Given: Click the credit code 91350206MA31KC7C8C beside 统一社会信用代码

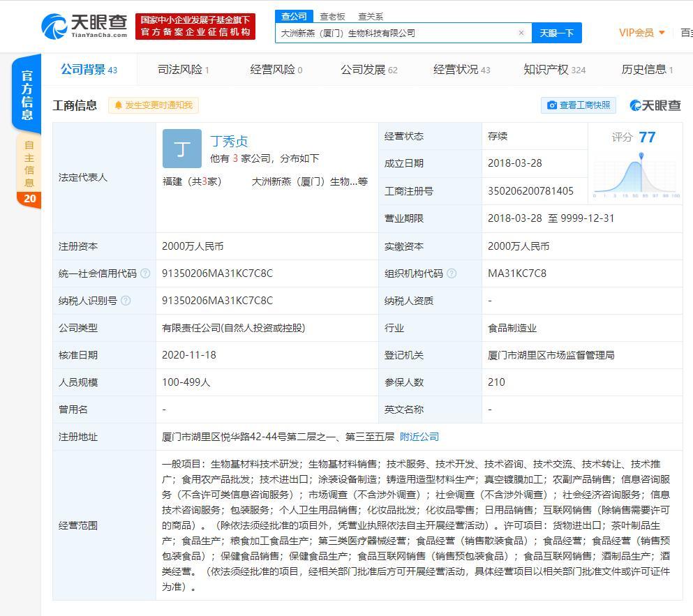Looking at the screenshot, I should 218,273.
